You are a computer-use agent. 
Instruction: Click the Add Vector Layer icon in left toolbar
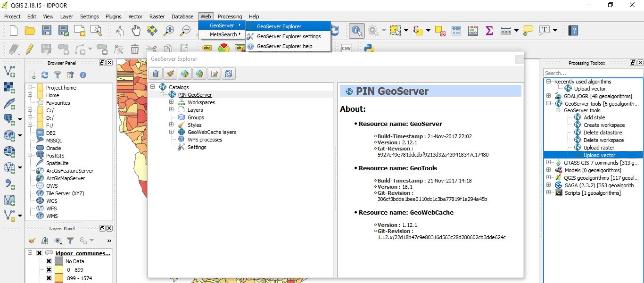coord(9,71)
